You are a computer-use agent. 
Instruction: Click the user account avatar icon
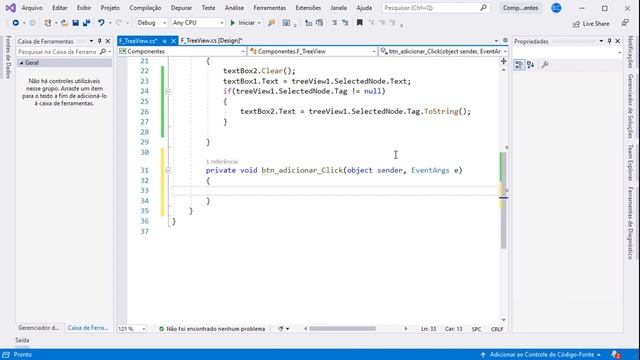pos(556,8)
